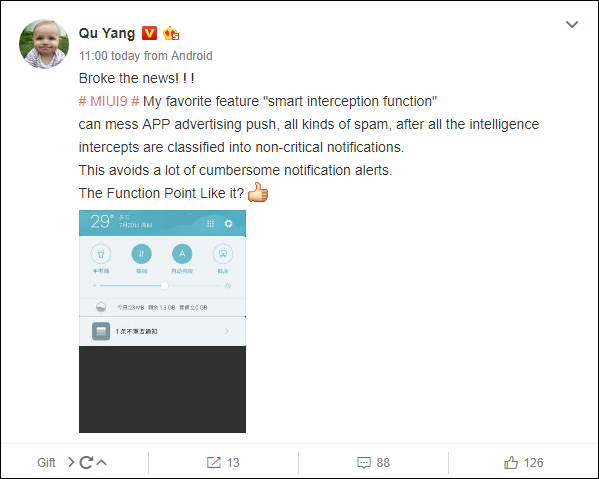The height and width of the screenshot is (479, 599).
Task: Repost this post with 13 shares
Action: pos(223,463)
